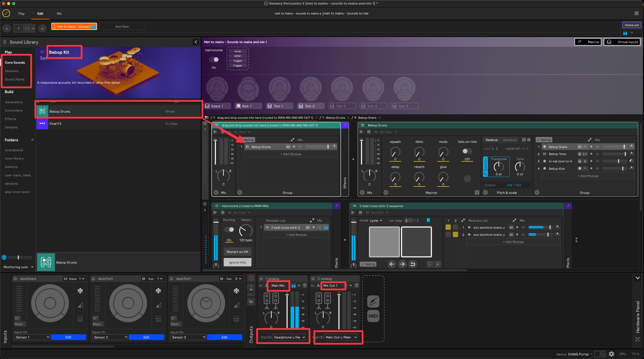Click the settings gear in status bar

pyautogui.click(x=611, y=354)
